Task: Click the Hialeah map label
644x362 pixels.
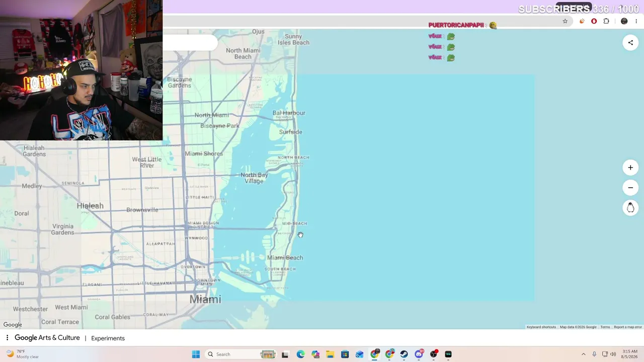Action: 90,206
